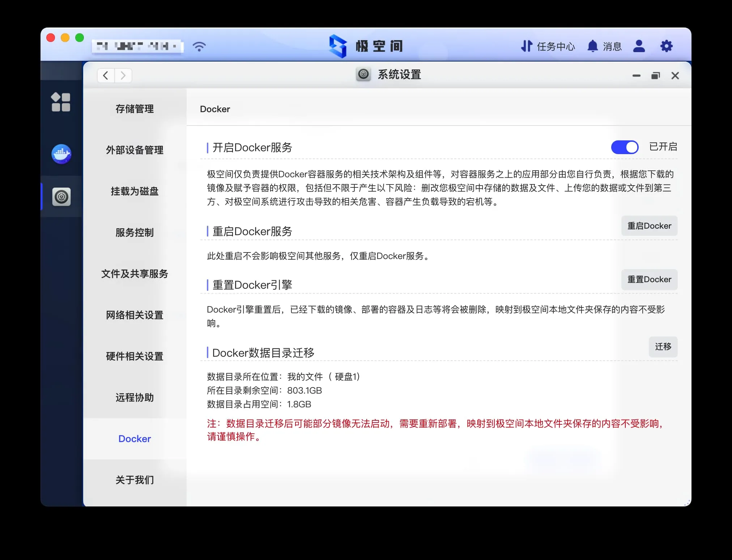This screenshot has height=560, width=732.
Task: Open 存储管理 settings section
Action: 135,109
